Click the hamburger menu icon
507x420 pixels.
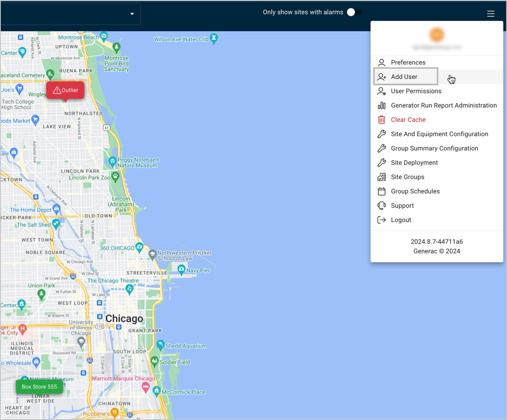point(491,13)
